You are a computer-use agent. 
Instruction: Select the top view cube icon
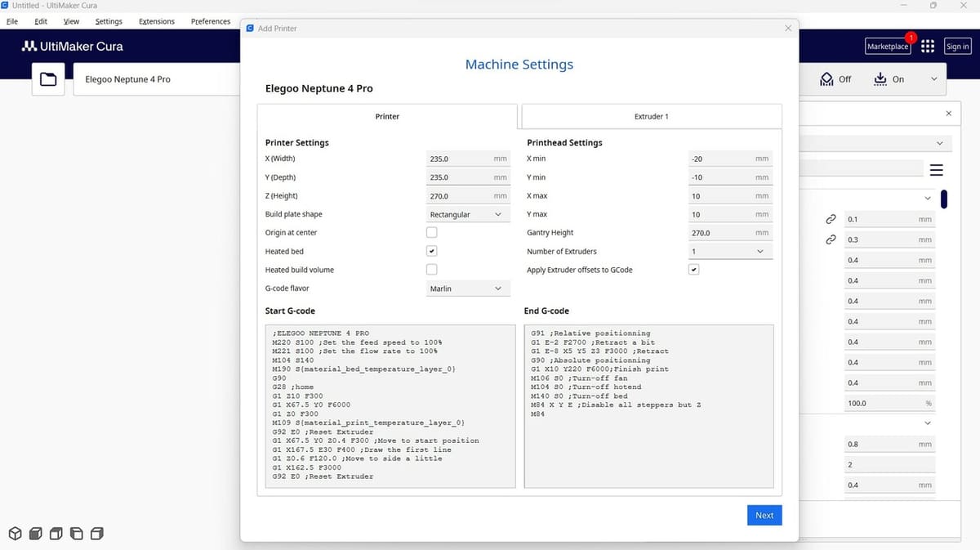(x=56, y=534)
